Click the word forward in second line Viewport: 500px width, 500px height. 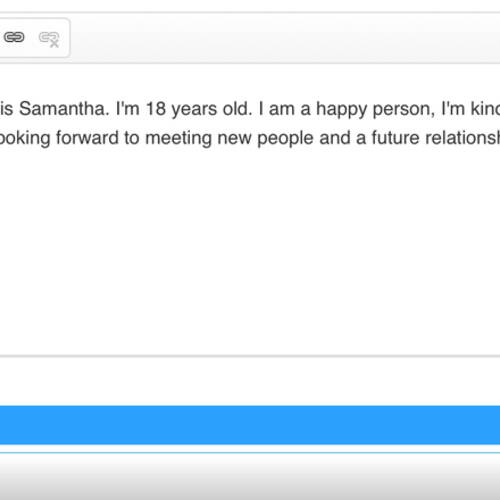pyautogui.click(x=87, y=138)
